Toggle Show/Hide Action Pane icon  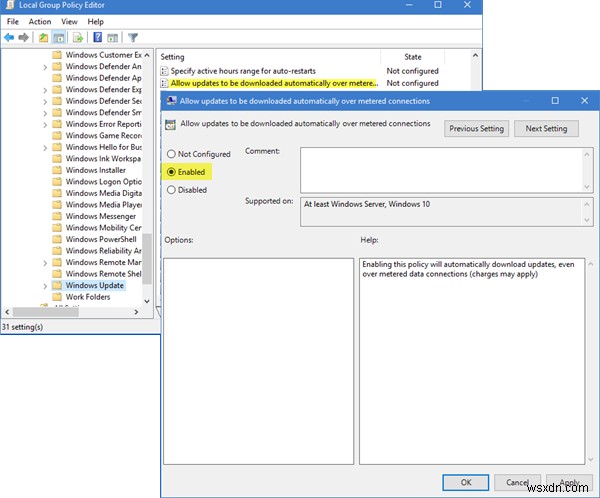click(112, 38)
